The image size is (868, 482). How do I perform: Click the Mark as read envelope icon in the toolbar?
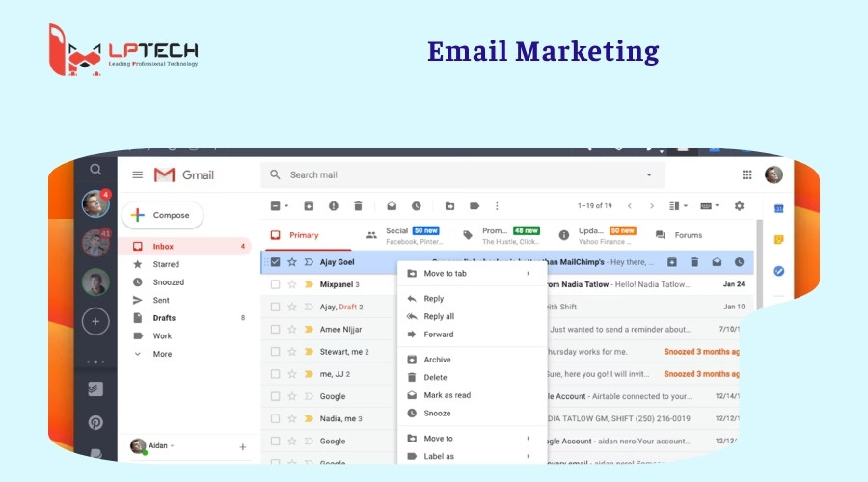click(392, 206)
